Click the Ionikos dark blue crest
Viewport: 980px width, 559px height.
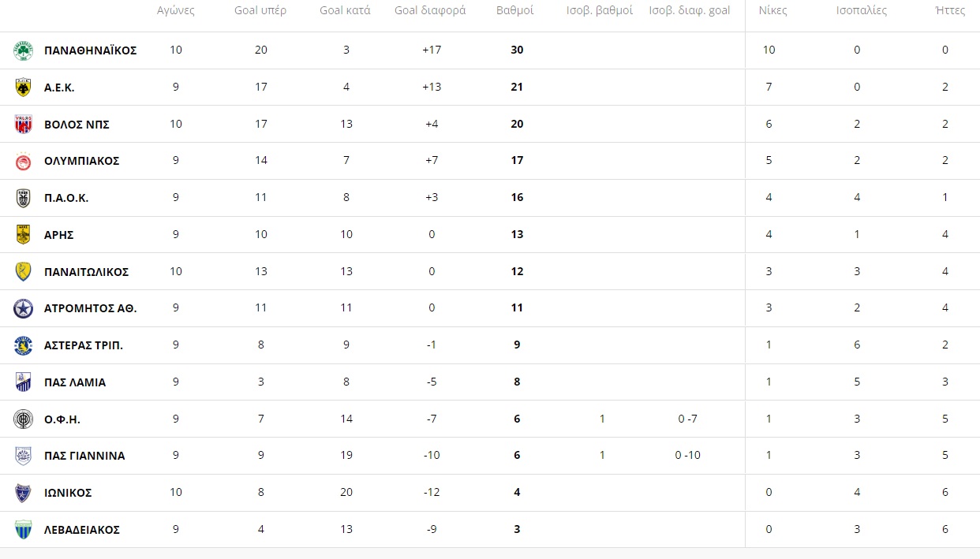(x=23, y=493)
